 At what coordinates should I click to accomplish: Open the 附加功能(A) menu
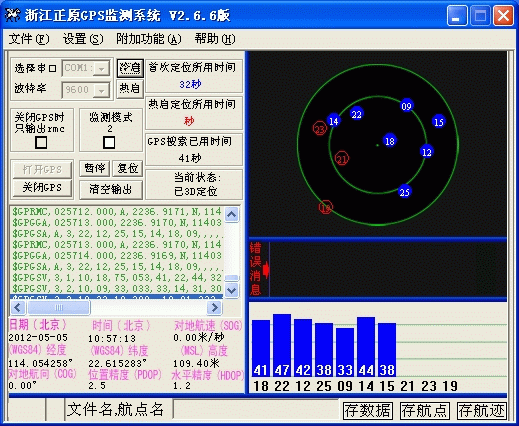pos(149,39)
